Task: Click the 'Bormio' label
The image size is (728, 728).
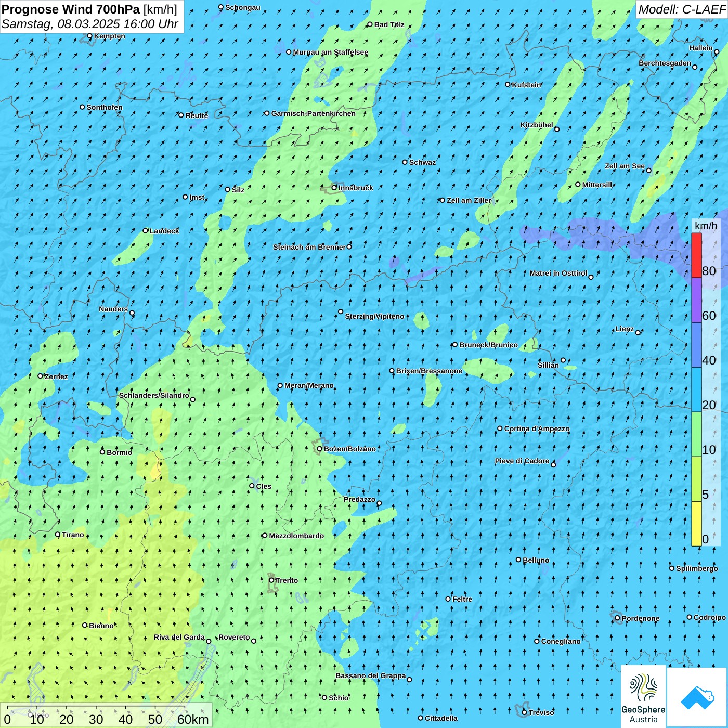Action: (x=119, y=452)
